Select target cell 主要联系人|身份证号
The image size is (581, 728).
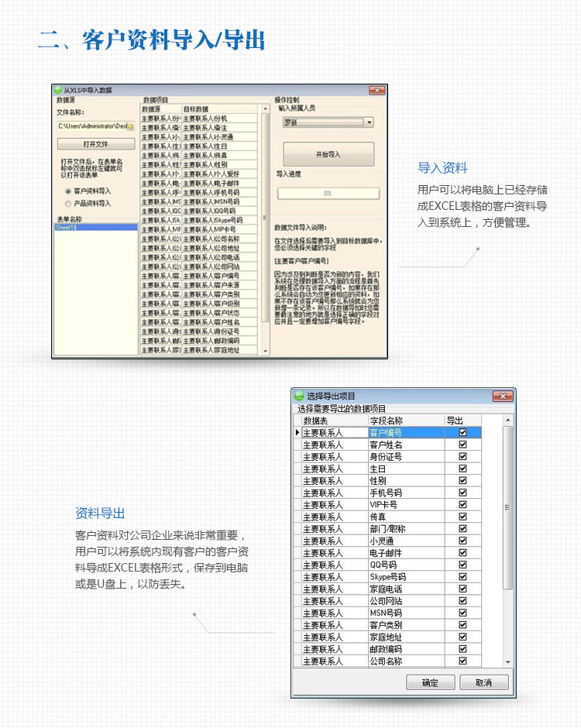(219, 331)
